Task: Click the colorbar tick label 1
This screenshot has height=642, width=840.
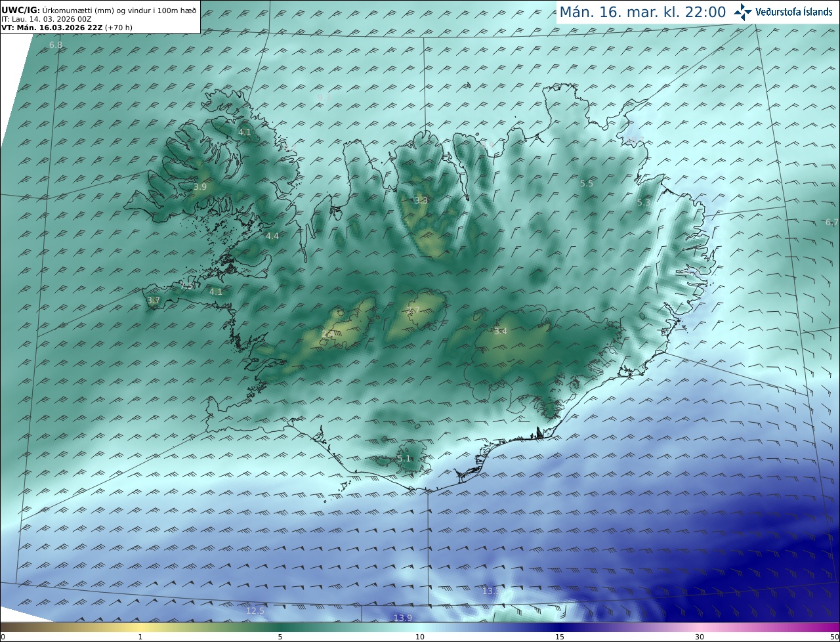Action: pyautogui.click(x=140, y=637)
